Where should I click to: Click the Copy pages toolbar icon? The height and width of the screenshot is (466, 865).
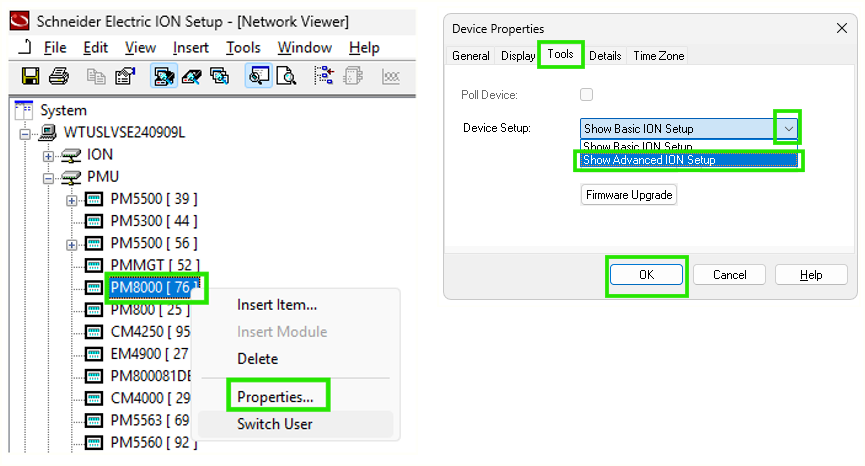(x=96, y=76)
